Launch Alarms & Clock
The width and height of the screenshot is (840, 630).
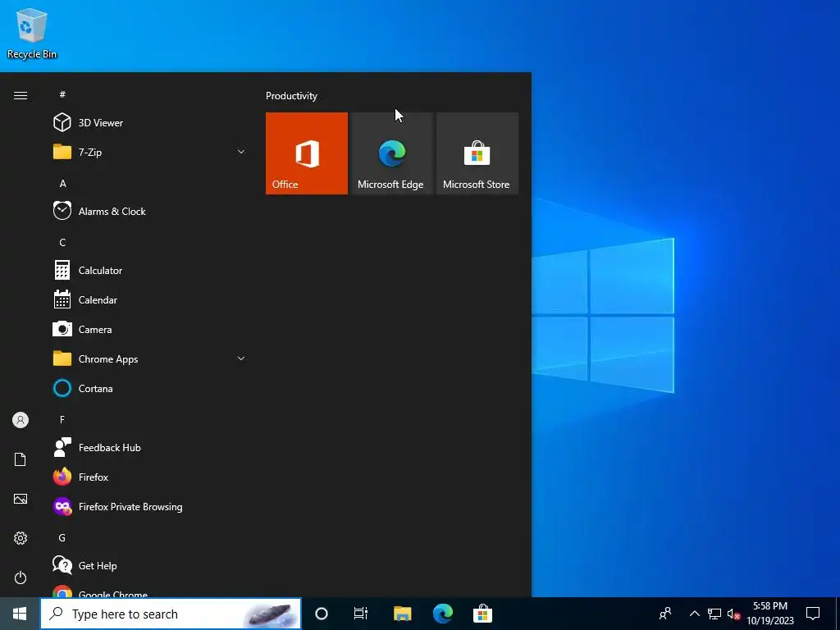coord(148,211)
